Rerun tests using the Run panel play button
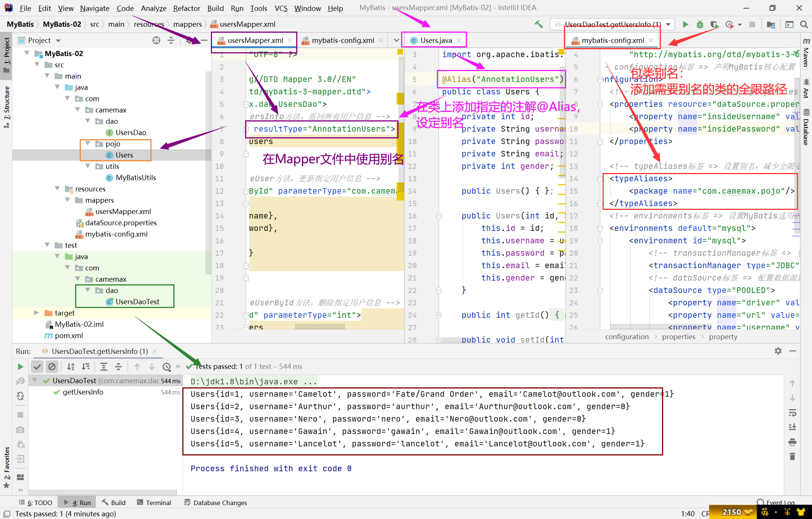This screenshot has width=812, height=519. (x=20, y=366)
